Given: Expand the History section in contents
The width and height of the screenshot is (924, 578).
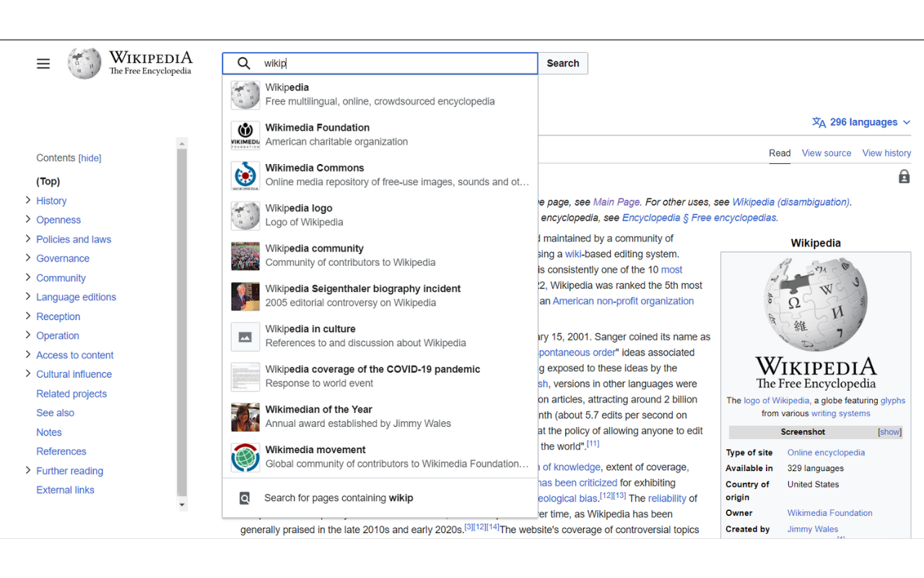Looking at the screenshot, I should point(28,200).
